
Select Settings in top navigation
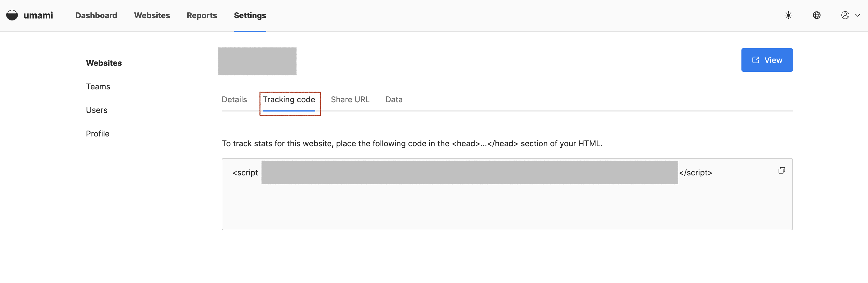250,15
